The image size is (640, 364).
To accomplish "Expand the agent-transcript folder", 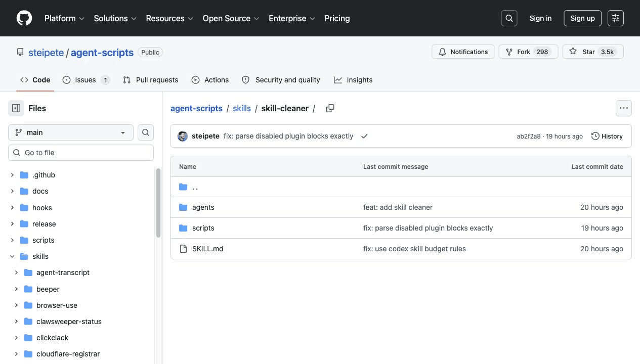I will click(17, 272).
